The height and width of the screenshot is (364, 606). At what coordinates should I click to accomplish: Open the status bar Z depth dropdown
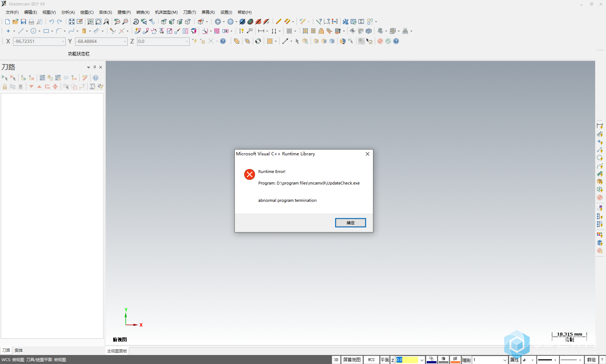(422, 360)
